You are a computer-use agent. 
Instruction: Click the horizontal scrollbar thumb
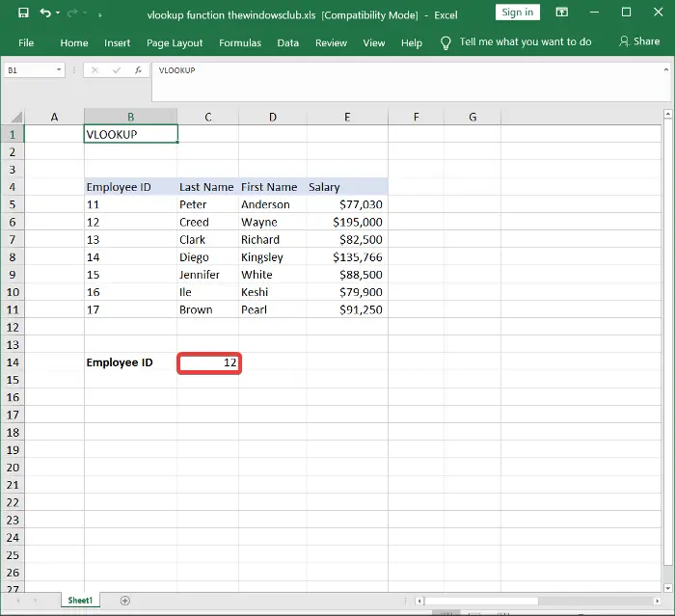(x=481, y=601)
